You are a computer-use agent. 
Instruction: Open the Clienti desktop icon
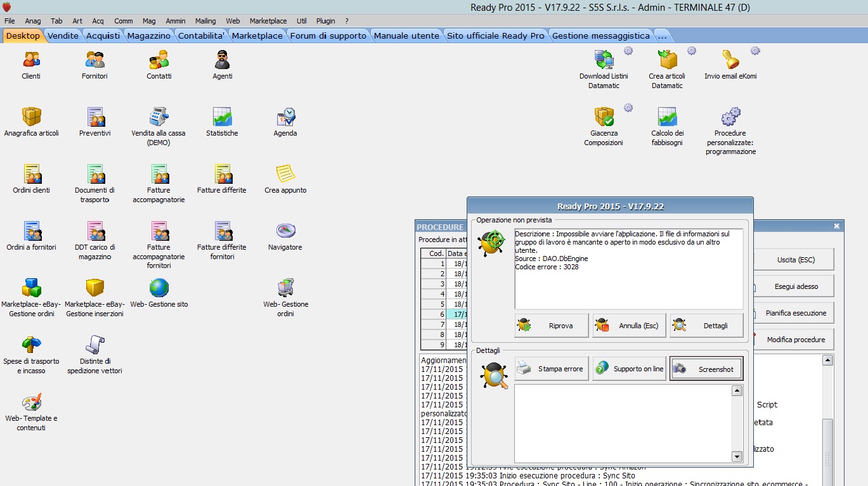click(x=31, y=60)
